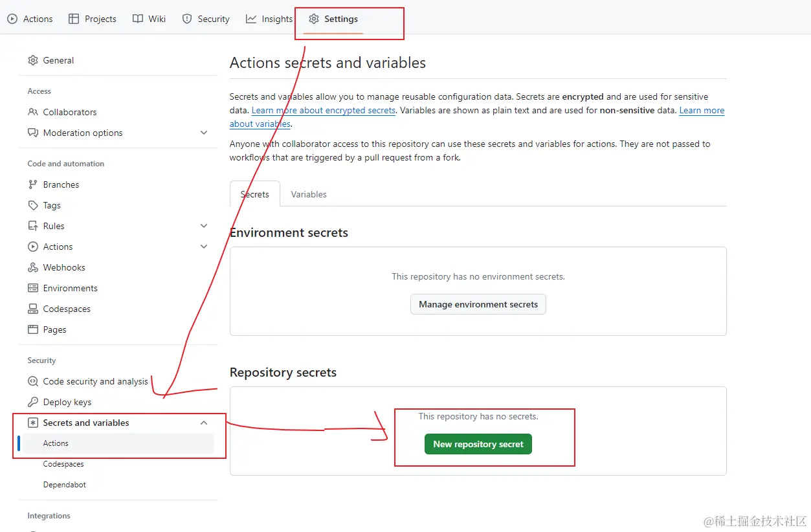The width and height of the screenshot is (811, 532).
Task: Open the Actions tab in repository nav
Action: click(x=30, y=19)
